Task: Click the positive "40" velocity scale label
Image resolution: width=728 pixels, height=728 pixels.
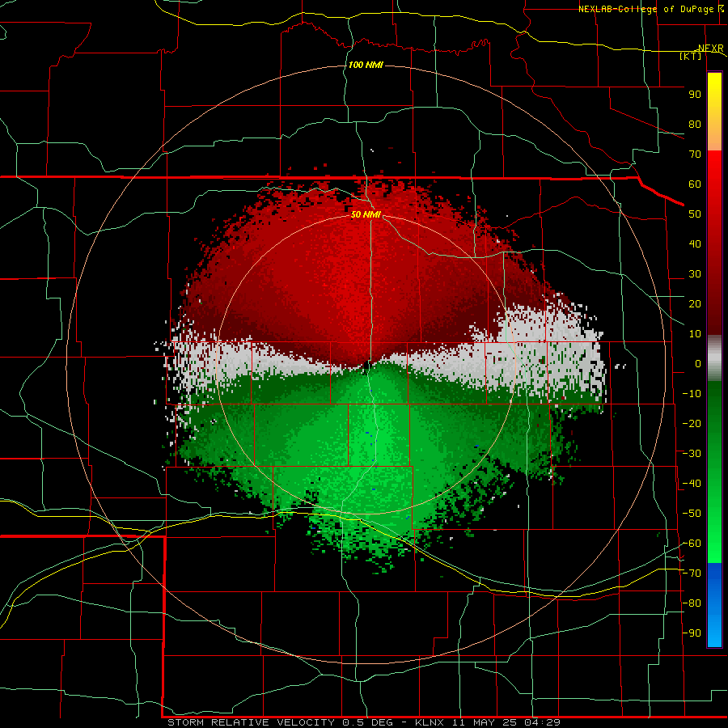Action: [x=695, y=244]
